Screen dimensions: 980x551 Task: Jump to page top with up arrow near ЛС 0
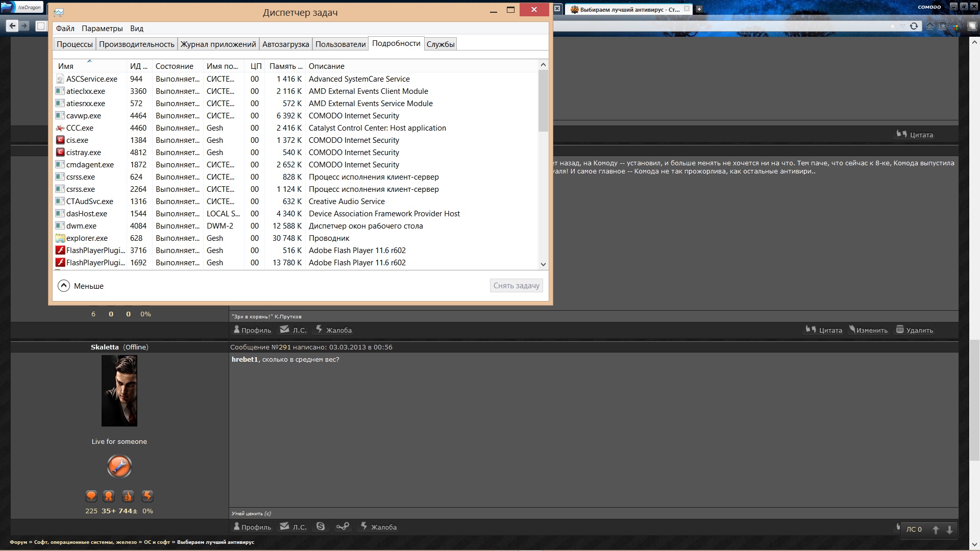(x=936, y=530)
